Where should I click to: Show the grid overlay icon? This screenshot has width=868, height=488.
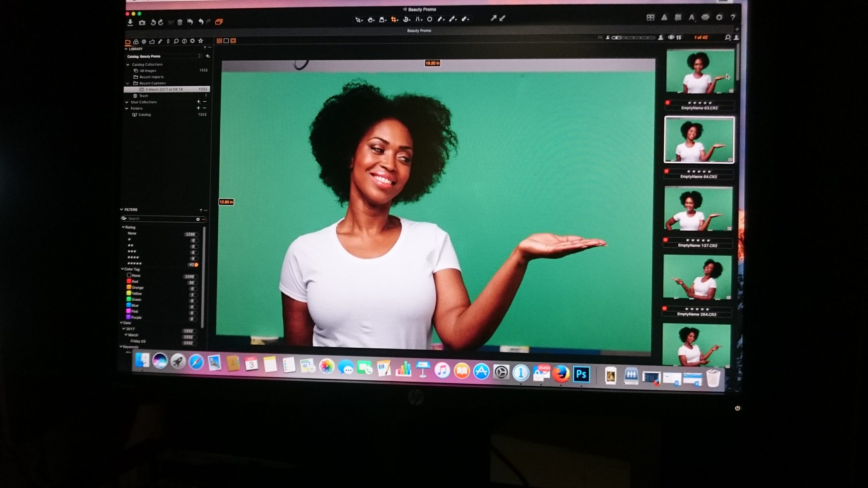[x=677, y=18]
